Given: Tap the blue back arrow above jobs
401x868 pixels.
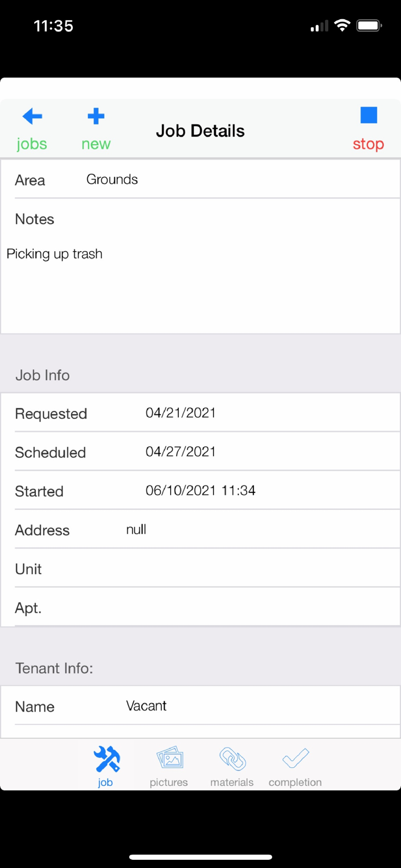Looking at the screenshot, I should [32, 116].
